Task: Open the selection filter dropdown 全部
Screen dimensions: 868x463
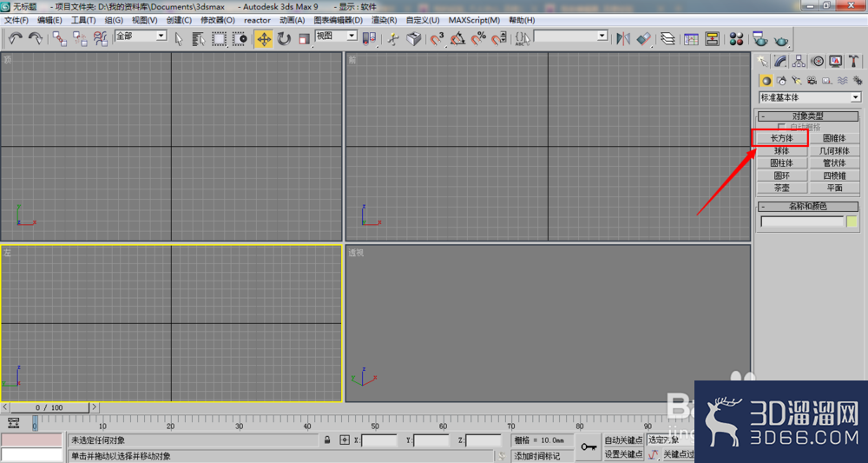Action: coord(141,36)
